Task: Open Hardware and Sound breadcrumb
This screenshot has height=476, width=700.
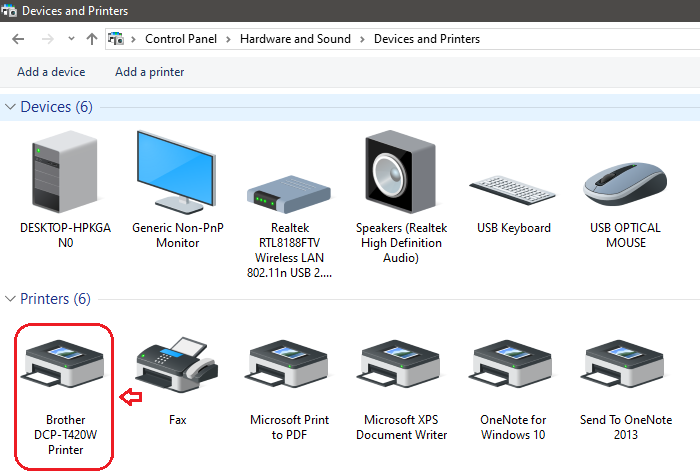Action: [x=295, y=39]
